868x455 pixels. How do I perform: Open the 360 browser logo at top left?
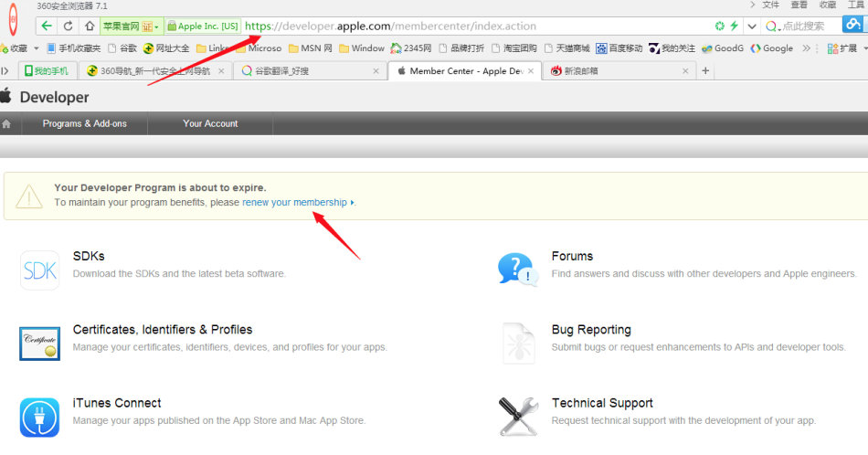point(13,19)
